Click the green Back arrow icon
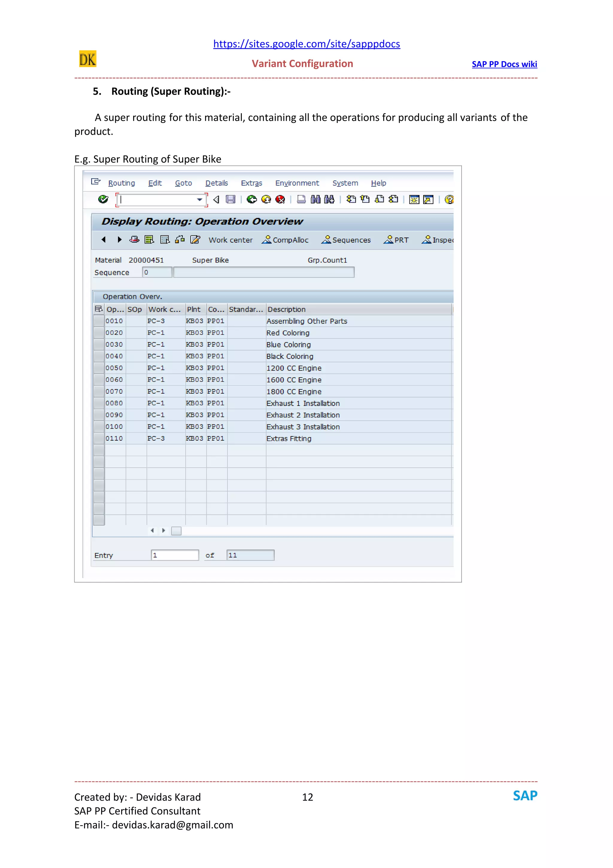Viewport: 613px width, 868px height. click(x=251, y=199)
